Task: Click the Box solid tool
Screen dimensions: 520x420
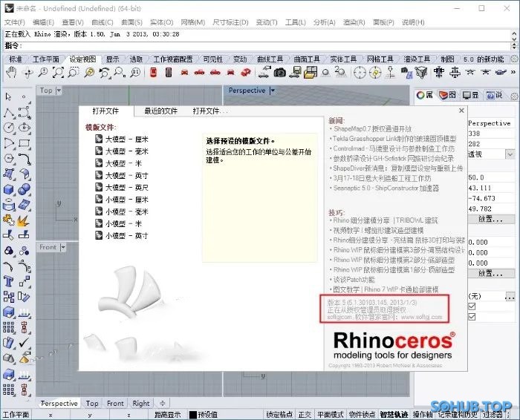Action: (x=9, y=189)
